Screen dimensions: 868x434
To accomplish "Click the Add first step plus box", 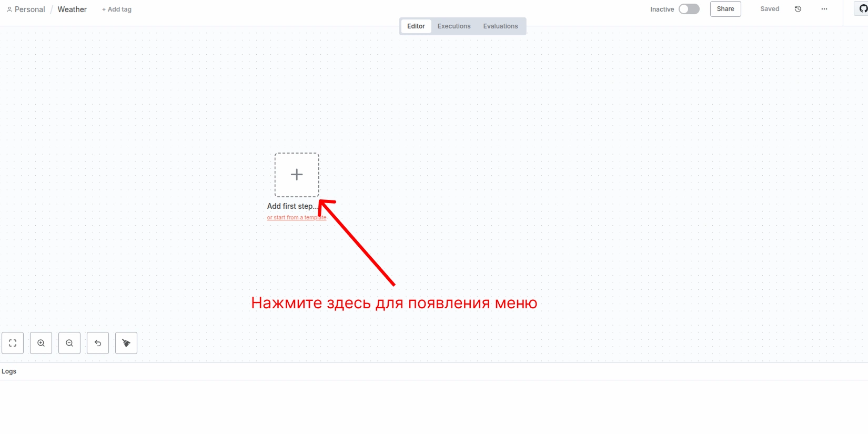I will [297, 175].
